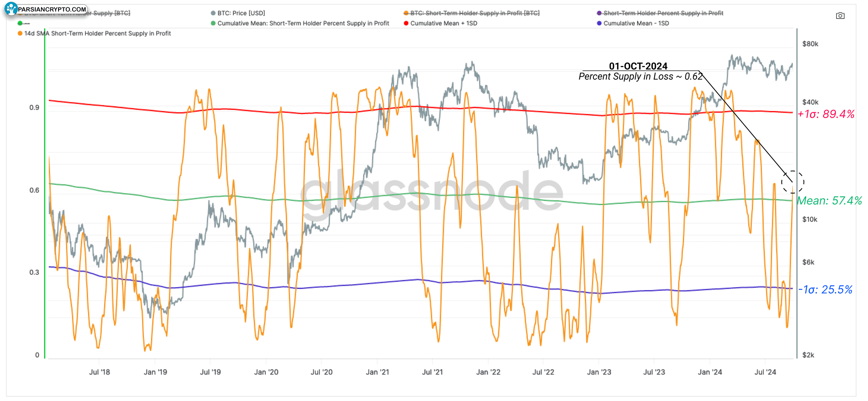
Task: Click the Jan '19 date label
Action: click(x=155, y=372)
